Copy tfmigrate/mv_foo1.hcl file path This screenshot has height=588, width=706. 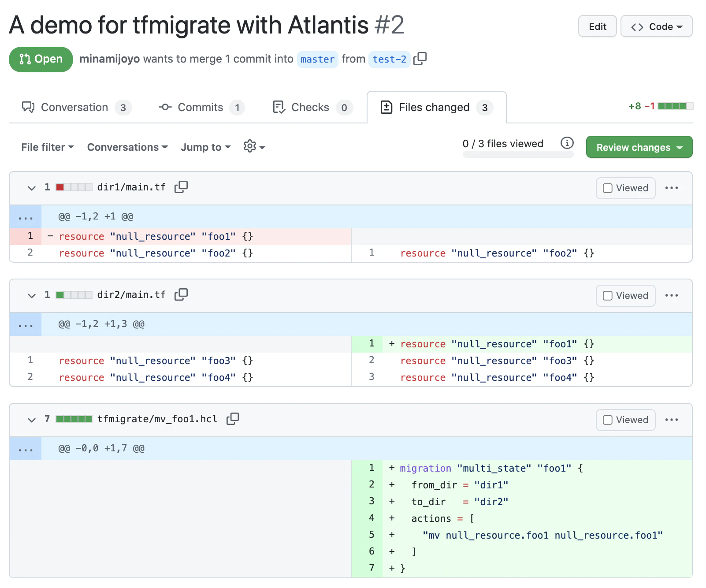pyautogui.click(x=233, y=419)
